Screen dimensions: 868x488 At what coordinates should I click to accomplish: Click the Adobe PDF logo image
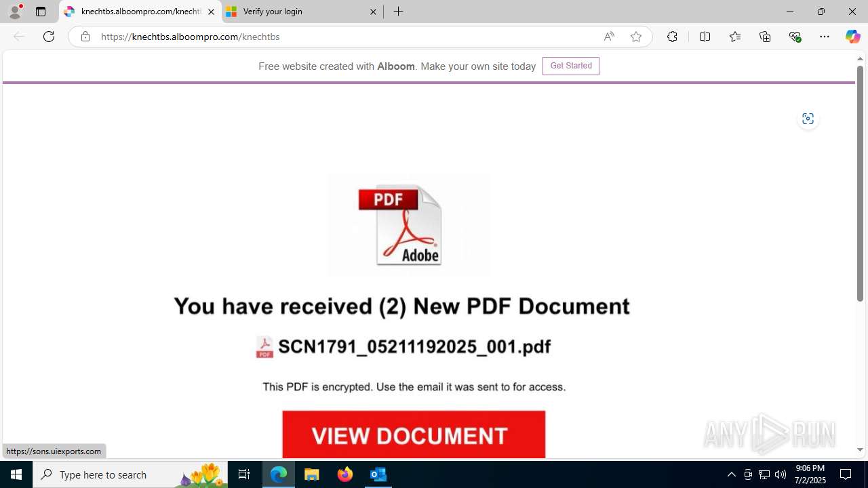(409, 225)
